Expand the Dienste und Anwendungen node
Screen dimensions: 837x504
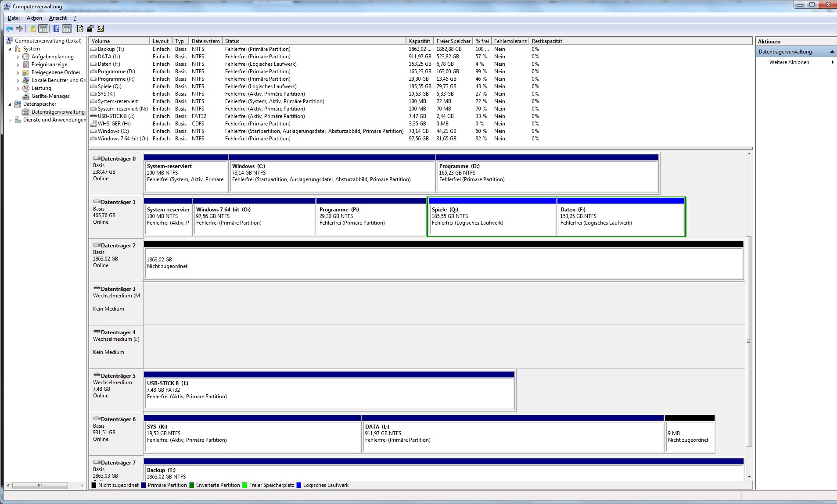pos(10,120)
